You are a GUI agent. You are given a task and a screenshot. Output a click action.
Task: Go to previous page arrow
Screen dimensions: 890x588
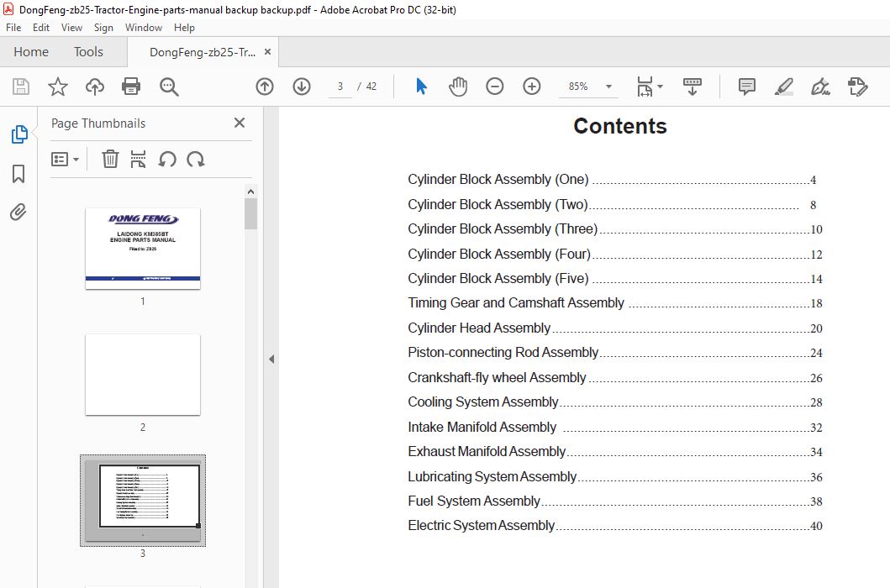click(265, 87)
